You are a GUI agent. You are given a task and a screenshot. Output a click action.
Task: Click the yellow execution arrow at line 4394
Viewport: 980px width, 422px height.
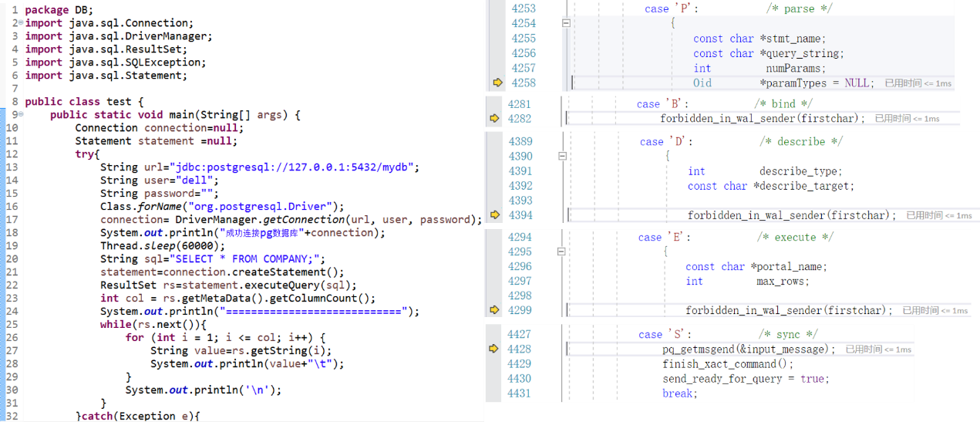(x=494, y=215)
